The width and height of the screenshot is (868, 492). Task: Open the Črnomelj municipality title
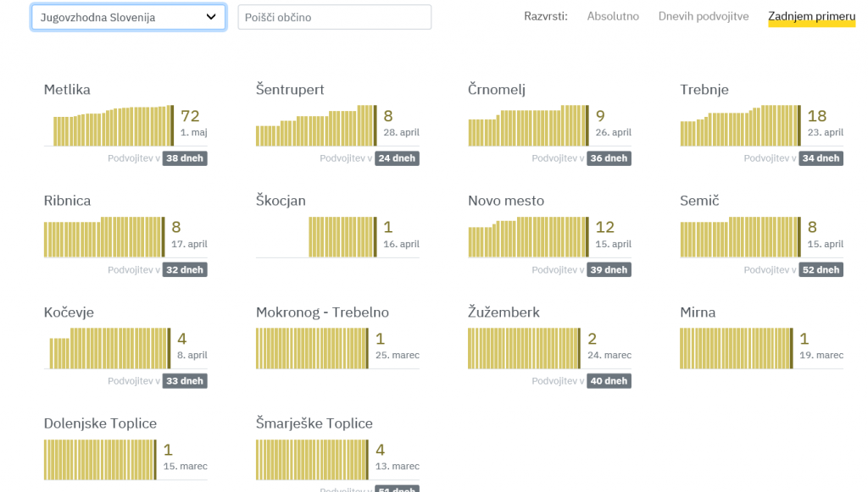click(x=497, y=90)
